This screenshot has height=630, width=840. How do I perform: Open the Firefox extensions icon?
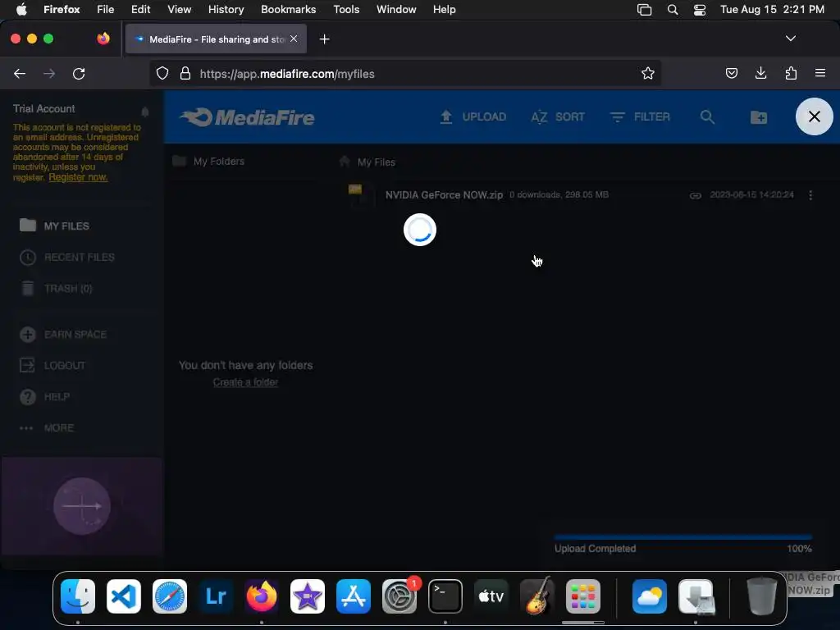[x=791, y=73]
